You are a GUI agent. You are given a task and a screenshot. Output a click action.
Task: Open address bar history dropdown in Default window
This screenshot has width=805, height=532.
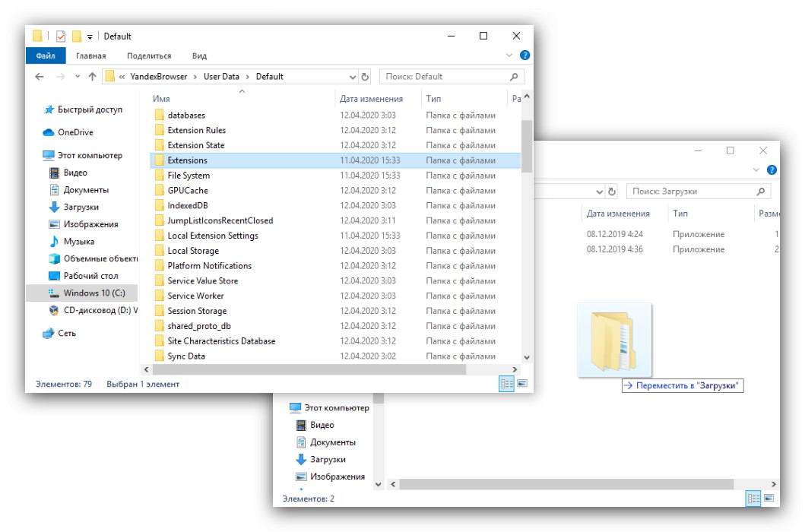(353, 77)
